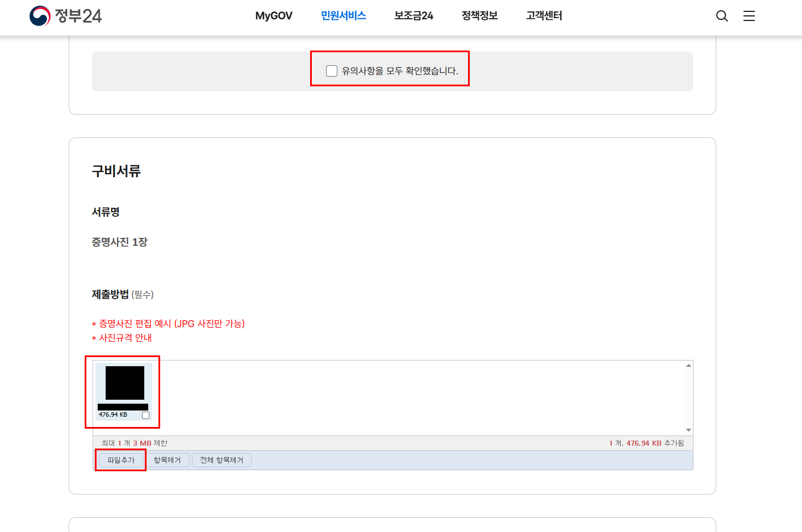Click the 전체 항목제거 button
Viewport: 802px width, 532px height.
click(x=222, y=460)
